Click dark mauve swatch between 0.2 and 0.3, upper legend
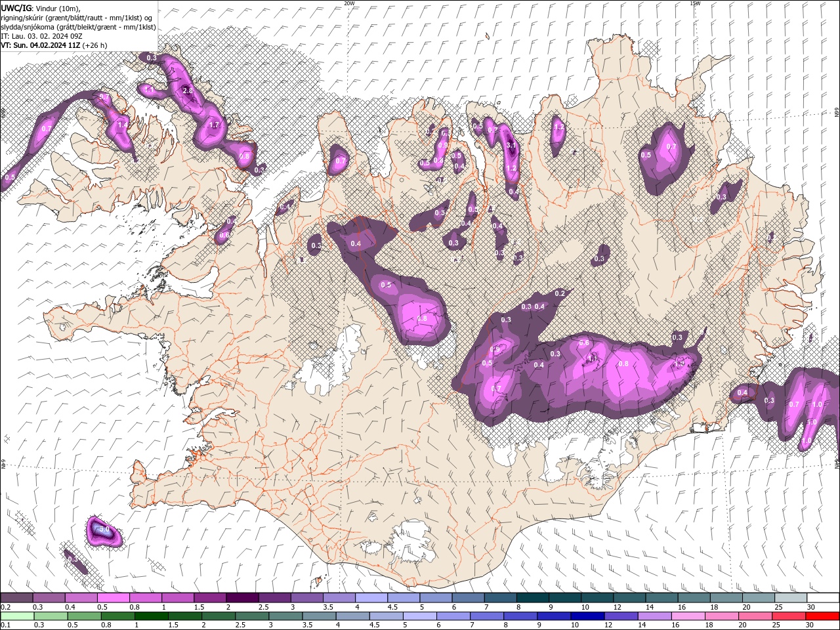 16,598
